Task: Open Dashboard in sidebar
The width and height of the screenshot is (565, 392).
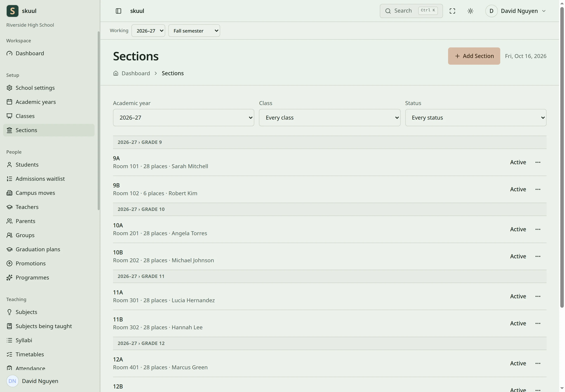Action: [49, 53]
